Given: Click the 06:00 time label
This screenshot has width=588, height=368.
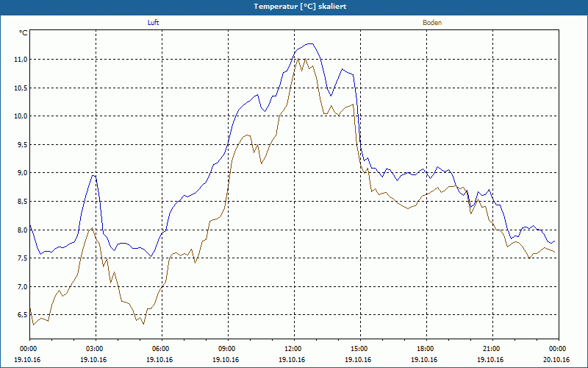Looking at the screenshot, I should 162,349.
